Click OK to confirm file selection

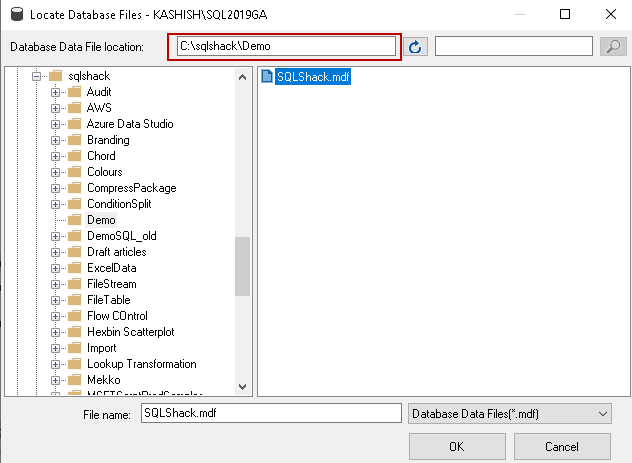(457, 446)
